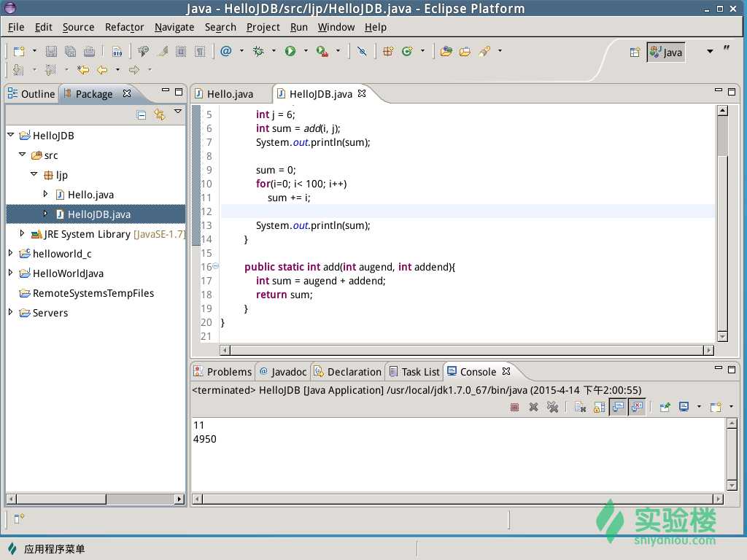
Task: Toggle Show Console When Standard Out Changes
Action: [618, 407]
